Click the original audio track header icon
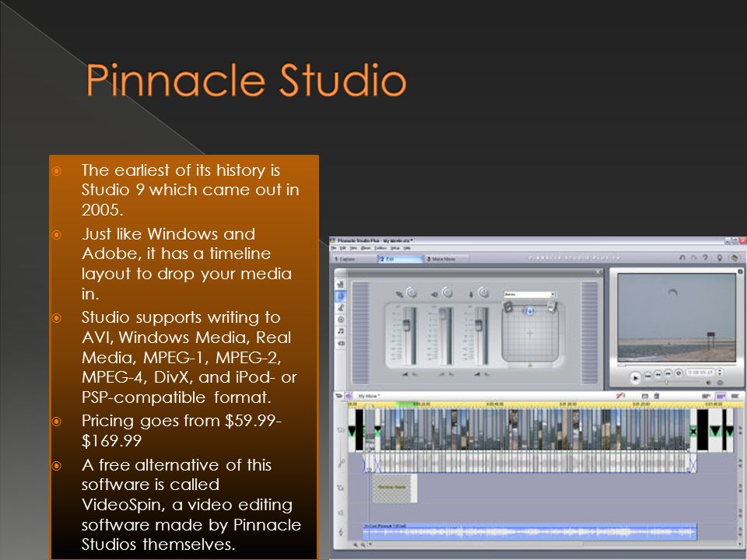The image size is (747, 560). (341, 462)
